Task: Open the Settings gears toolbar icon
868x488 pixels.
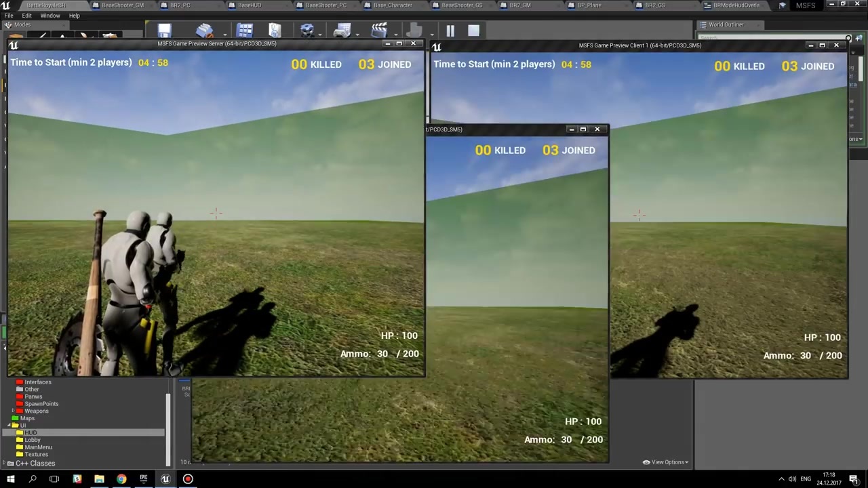Action: (x=307, y=30)
